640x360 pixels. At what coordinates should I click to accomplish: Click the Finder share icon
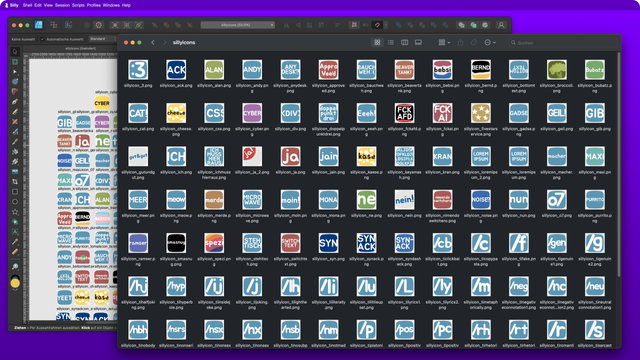[x=460, y=42]
